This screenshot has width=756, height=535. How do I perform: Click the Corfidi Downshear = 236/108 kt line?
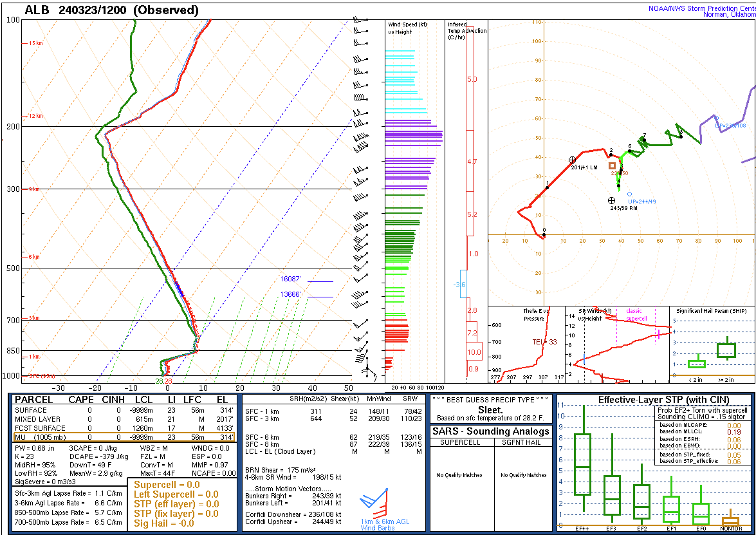[293, 515]
